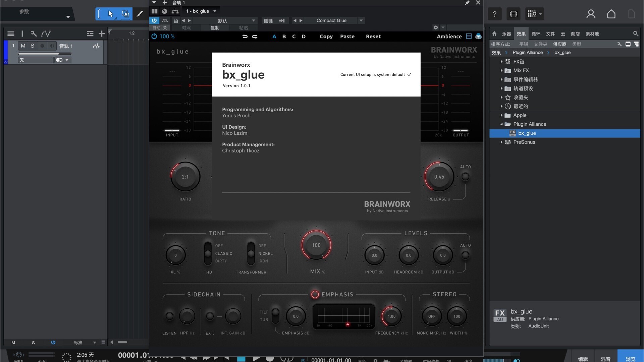The height and width of the screenshot is (362, 644).
Task: Click the plugin undo arrow
Action: pos(245,37)
